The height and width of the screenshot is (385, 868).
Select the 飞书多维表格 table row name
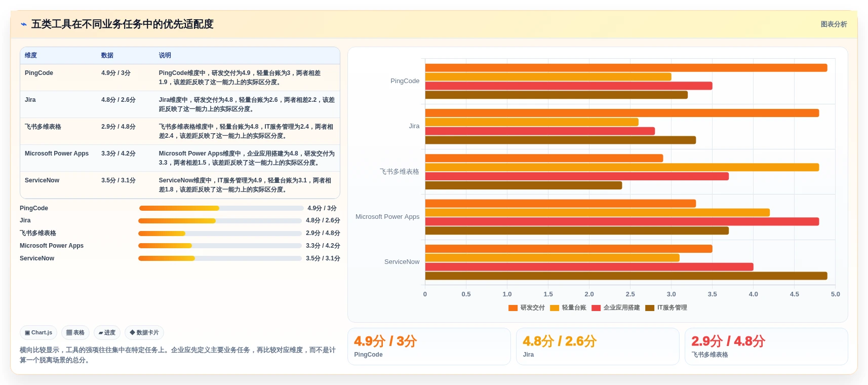(43, 127)
